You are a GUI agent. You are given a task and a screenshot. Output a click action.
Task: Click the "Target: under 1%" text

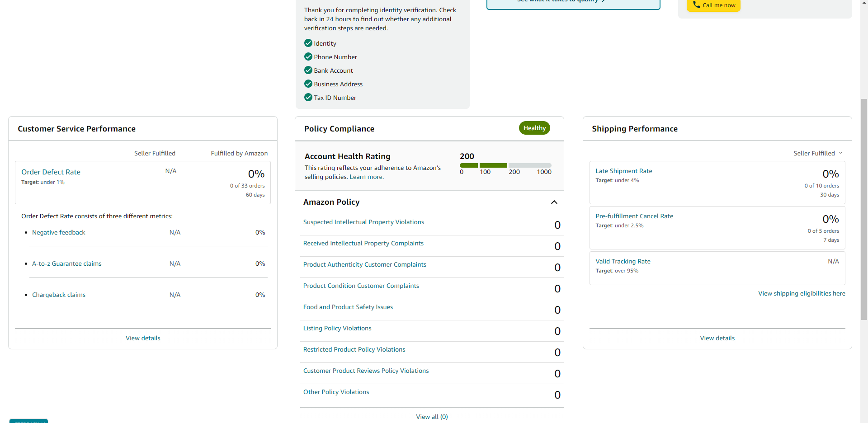pyautogui.click(x=43, y=182)
